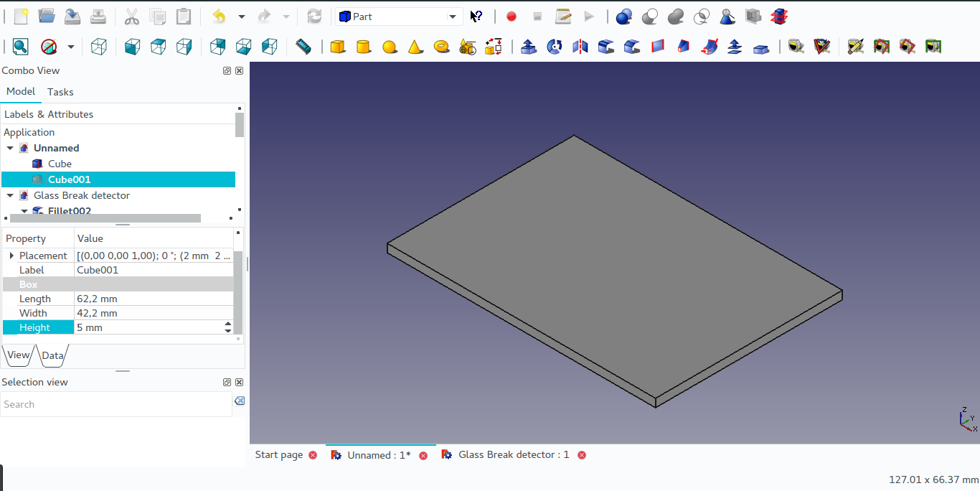Create a Torus primitive
980x491 pixels.
pyautogui.click(x=442, y=47)
